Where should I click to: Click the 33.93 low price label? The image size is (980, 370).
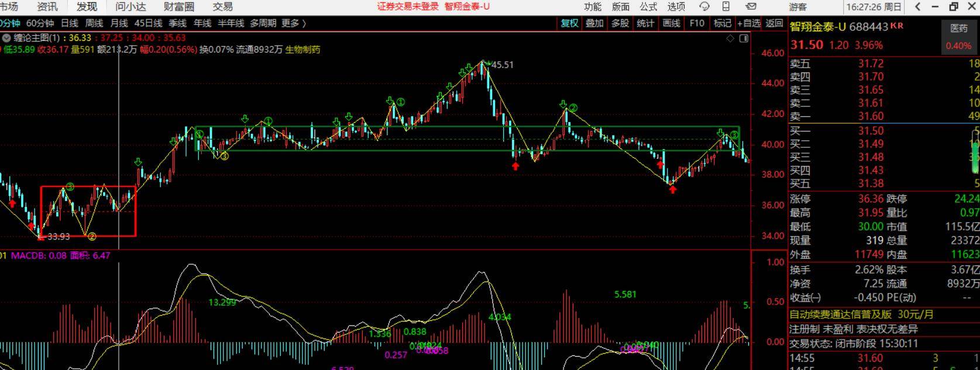pyautogui.click(x=59, y=237)
